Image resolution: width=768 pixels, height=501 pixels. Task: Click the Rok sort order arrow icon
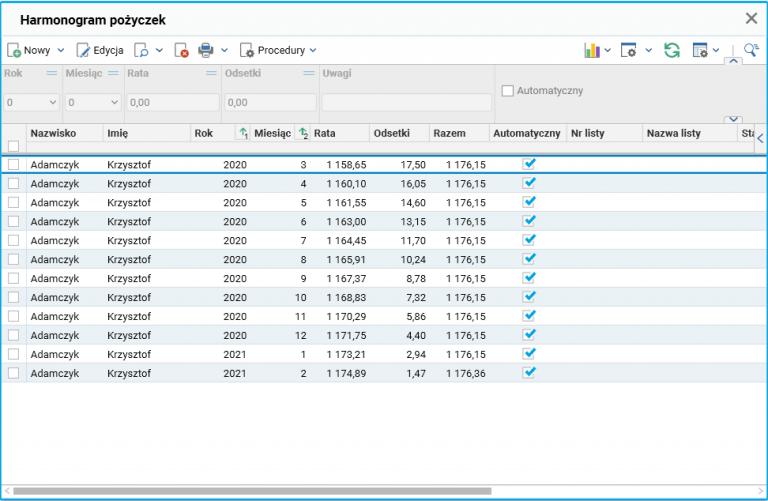[x=243, y=133]
